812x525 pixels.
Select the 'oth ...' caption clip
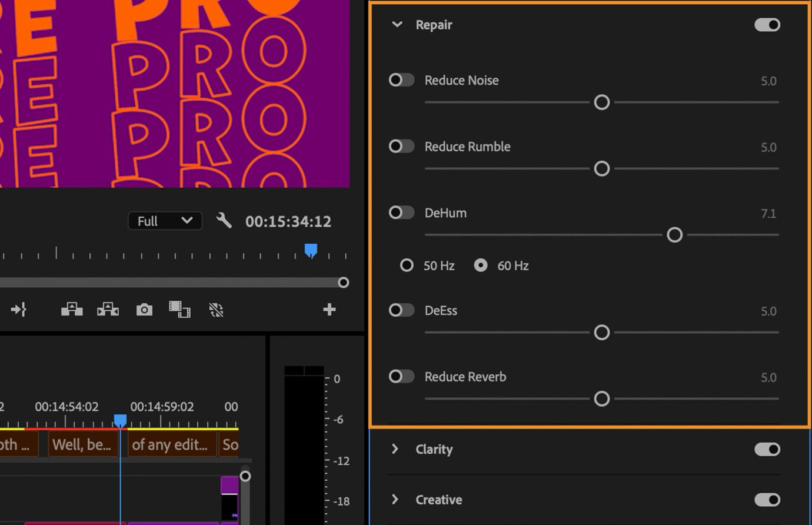pos(18,444)
